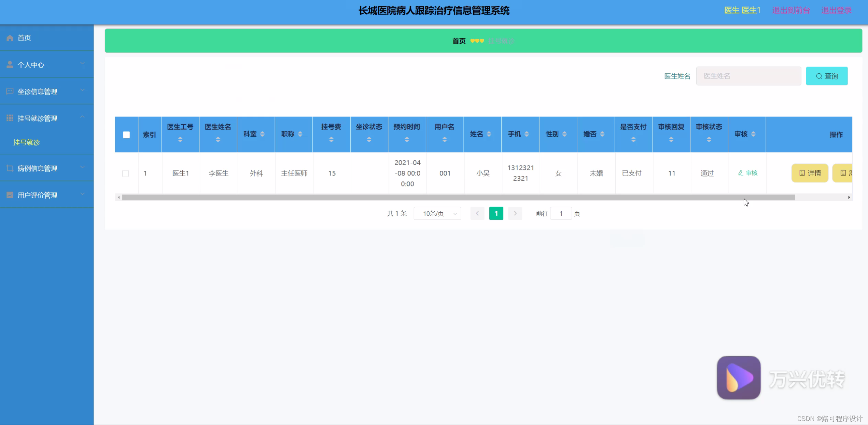
Task: Click the home icon beside 首页
Action: tap(10, 38)
